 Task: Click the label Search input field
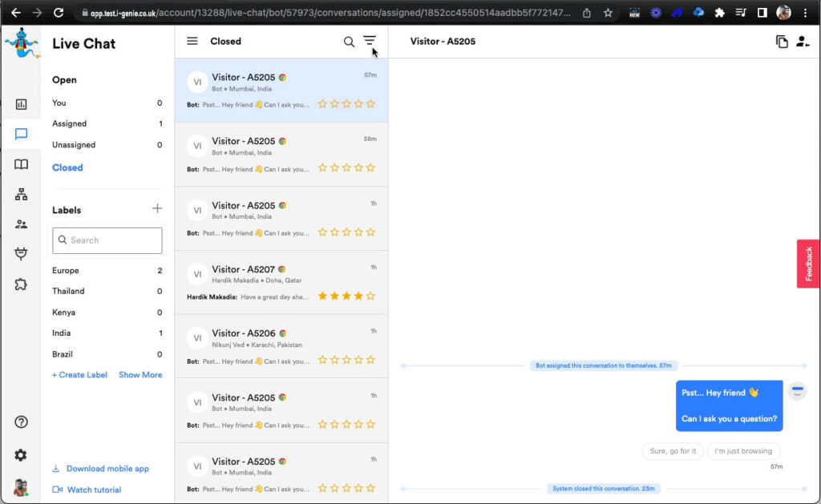pos(107,240)
